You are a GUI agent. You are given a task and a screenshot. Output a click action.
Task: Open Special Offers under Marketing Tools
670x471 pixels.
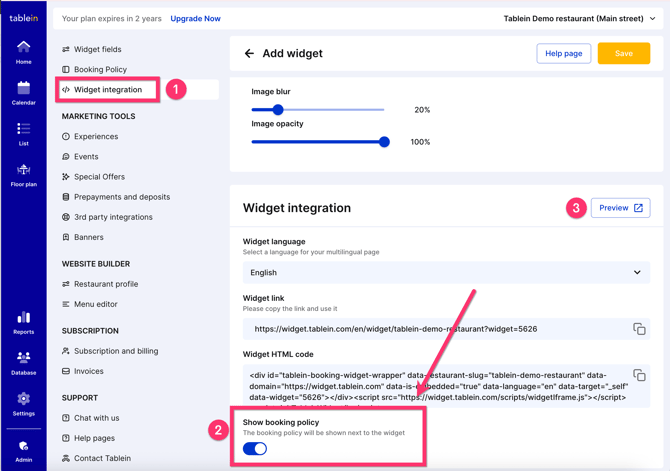99,177
